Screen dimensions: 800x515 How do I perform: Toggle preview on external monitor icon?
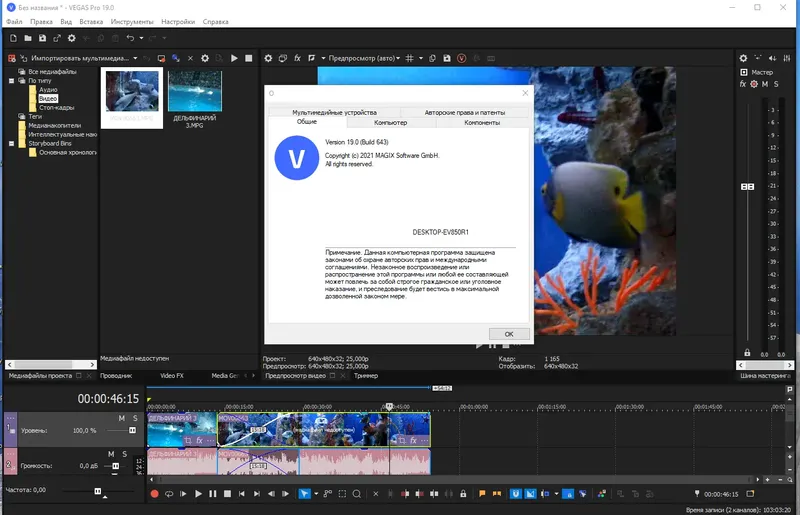[283, 58]
